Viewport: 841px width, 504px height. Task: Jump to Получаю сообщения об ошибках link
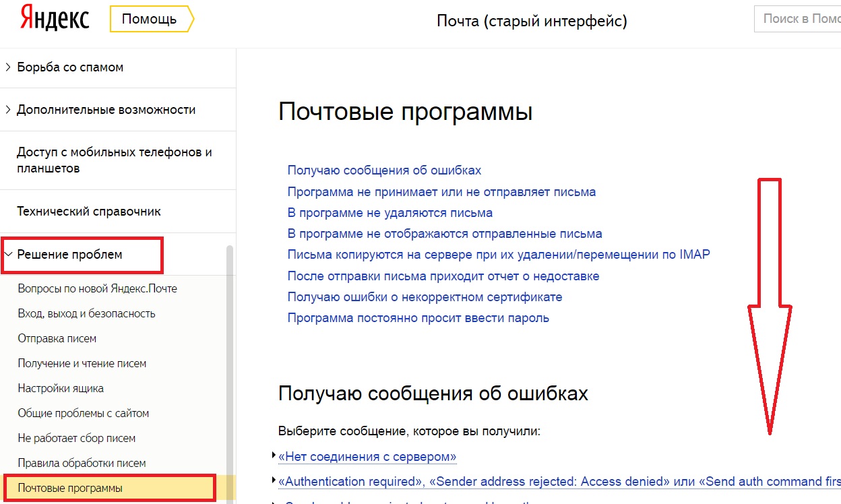coord(384,170)
